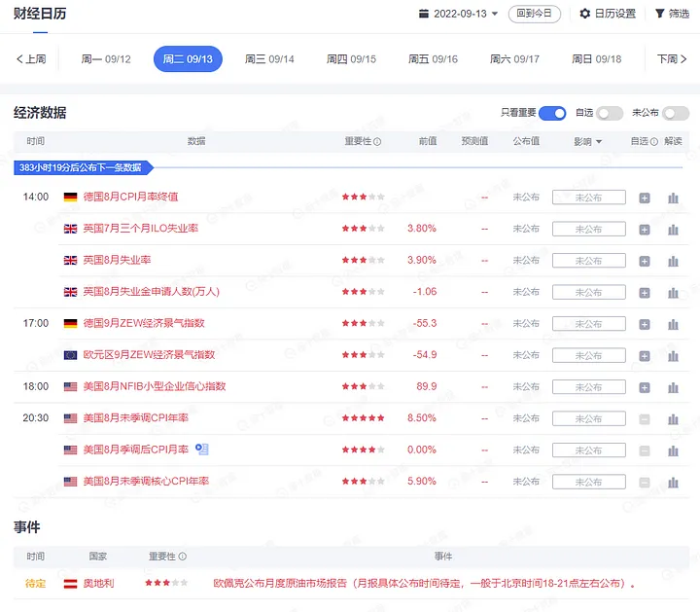Open chart icon for 美国8月未季调CPI年率
The height and width of the screenshot is (612, 700).
pos(673,419)
